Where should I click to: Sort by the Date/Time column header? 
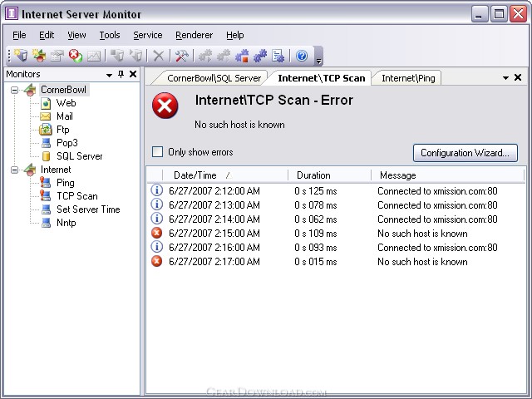[195, 175]
